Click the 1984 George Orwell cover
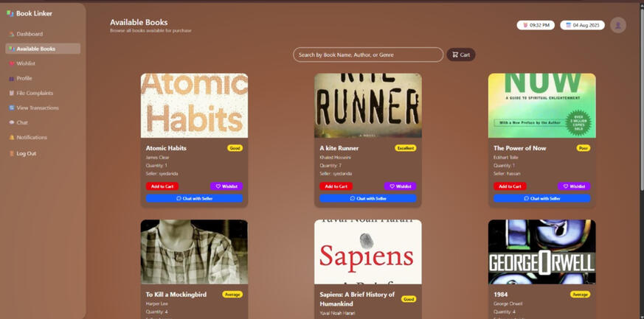 click(x=541, y=252)
